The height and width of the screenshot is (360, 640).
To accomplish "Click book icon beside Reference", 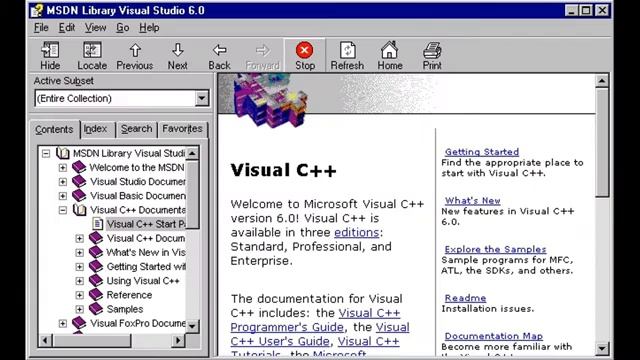I will coord(96,295).
